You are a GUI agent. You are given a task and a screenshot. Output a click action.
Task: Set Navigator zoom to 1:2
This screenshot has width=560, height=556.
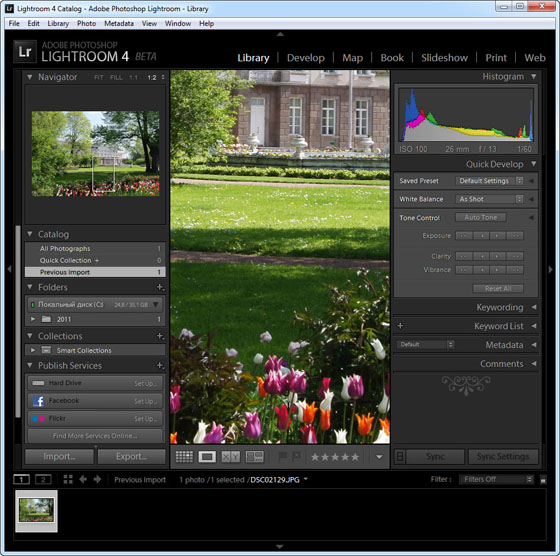tap(152, 77)
